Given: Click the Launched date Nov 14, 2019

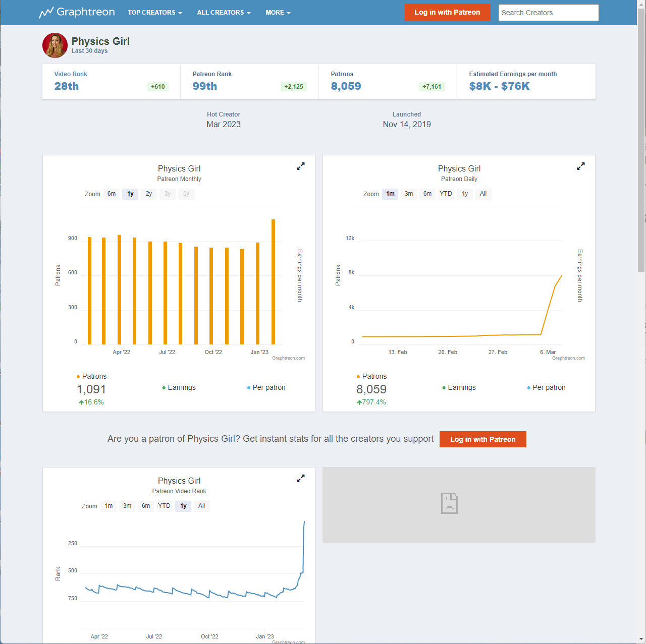Looking at the screenshot, I should (x=407, y=125).
